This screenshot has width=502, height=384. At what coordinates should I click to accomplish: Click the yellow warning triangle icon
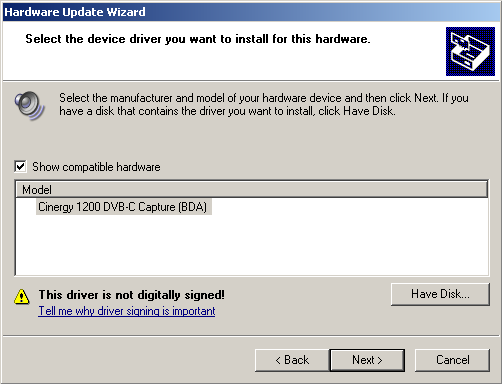tap(22, 296)
